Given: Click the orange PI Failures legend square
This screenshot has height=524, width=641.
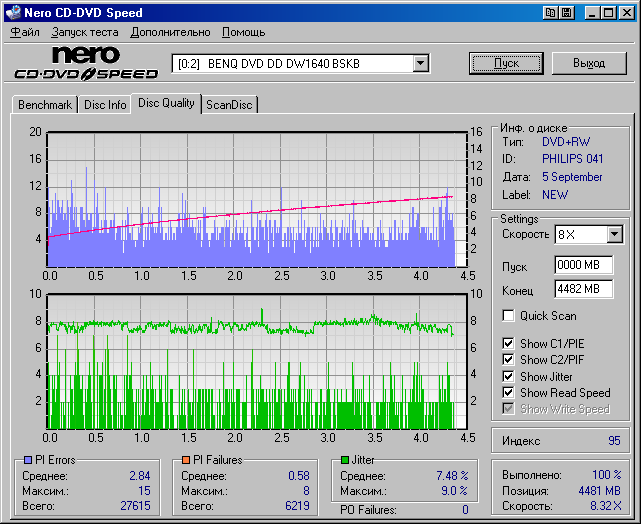Looking at the screenshot, I should pyautogui.click(x=187, y=460).
